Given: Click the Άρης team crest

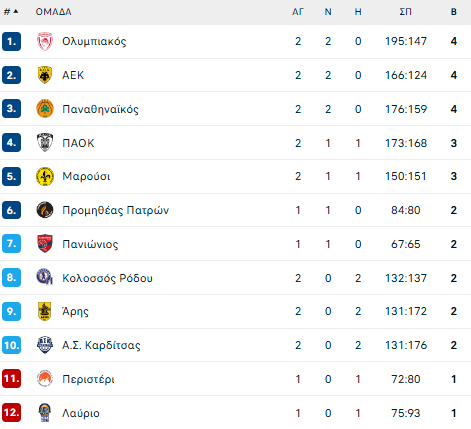Looking at the screenshot, I should 45,311.
